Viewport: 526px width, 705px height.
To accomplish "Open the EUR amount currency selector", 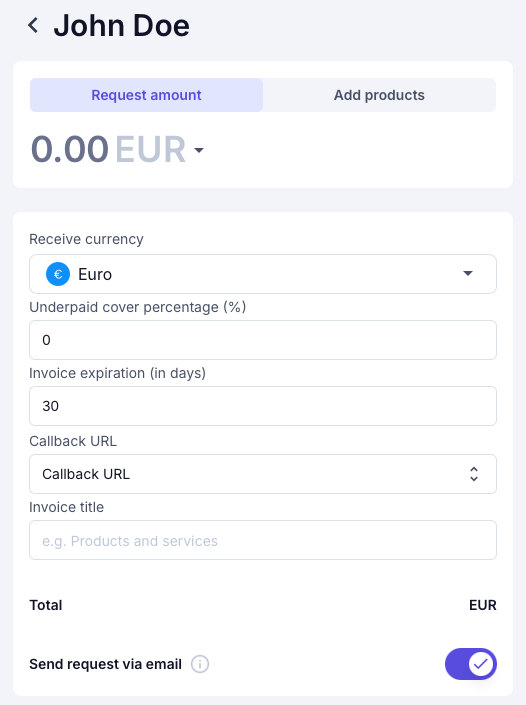I will pyautogui.click(x=160, y=149).
